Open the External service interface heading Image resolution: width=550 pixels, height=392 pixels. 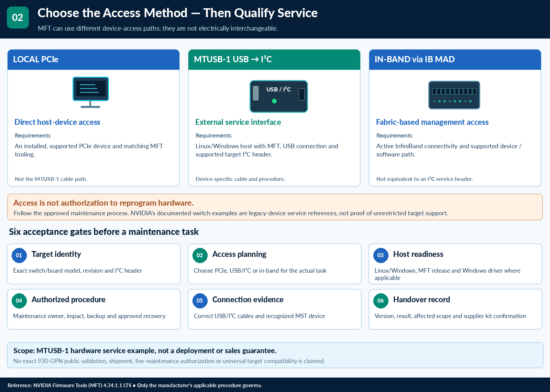pos(238,122)
